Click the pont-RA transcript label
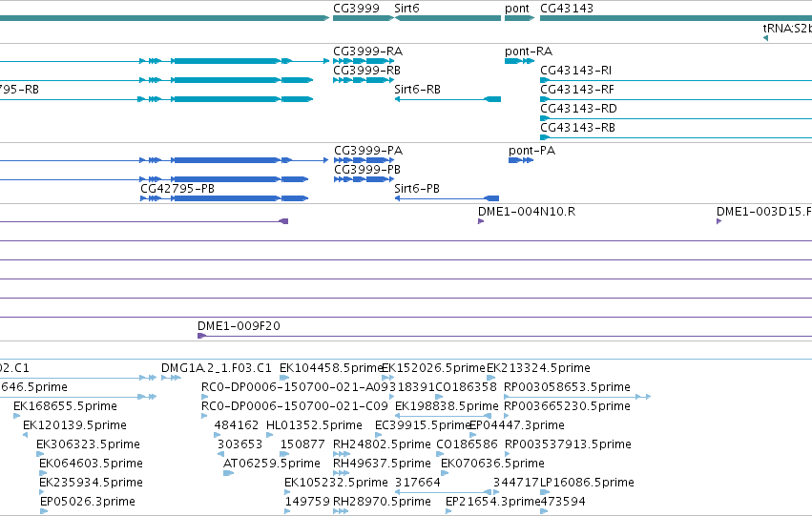The width and height of the screenshot is (812, 516). click(x=529, y=52)
